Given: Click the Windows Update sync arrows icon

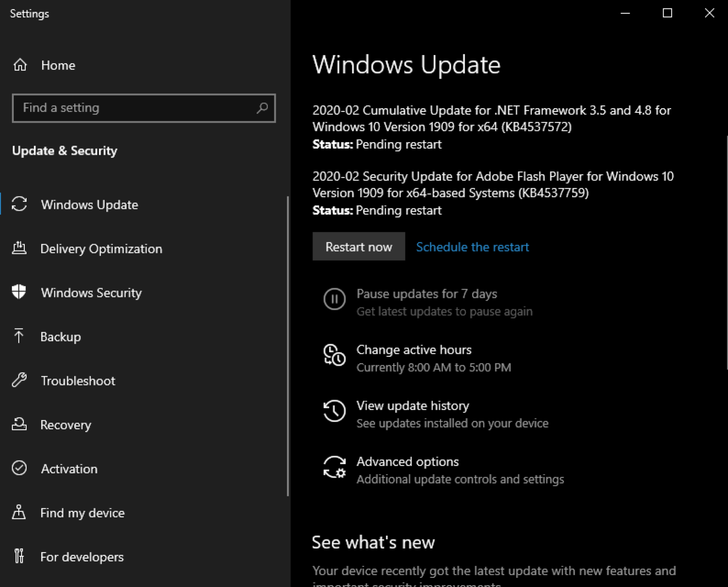Looking at the screenshot, I should (x=19, y=204).
